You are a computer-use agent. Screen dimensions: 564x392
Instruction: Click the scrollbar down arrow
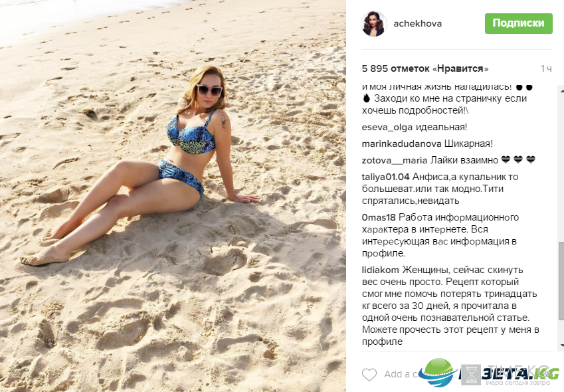pyautogui.click(x=561, y=345)
